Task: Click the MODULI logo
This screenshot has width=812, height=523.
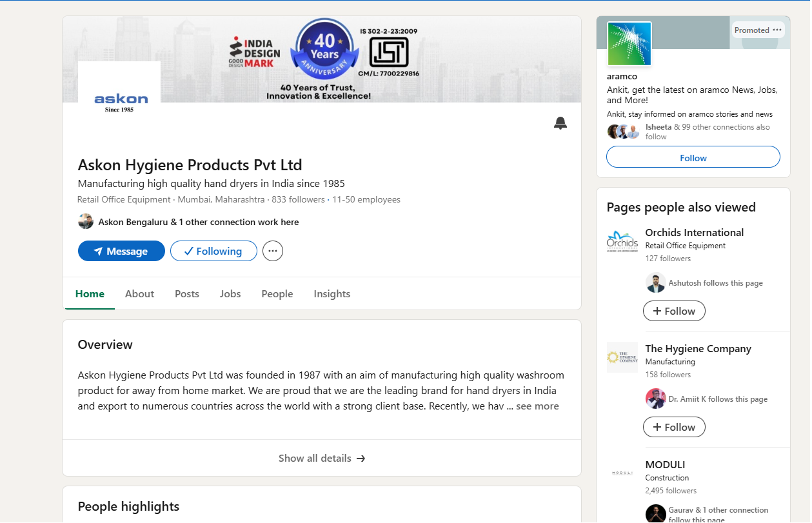Action: pos(622,473)
